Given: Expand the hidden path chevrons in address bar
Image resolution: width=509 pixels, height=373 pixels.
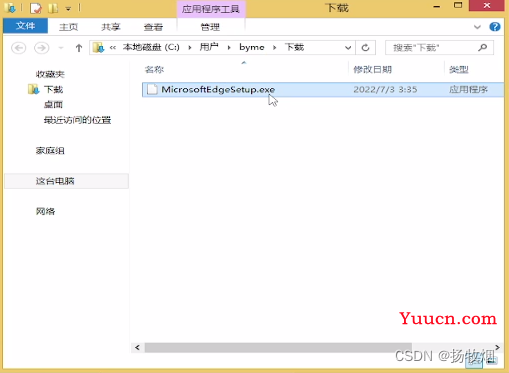Looking at the screenshot, I should pyautogui.click(x=113, y=48).
